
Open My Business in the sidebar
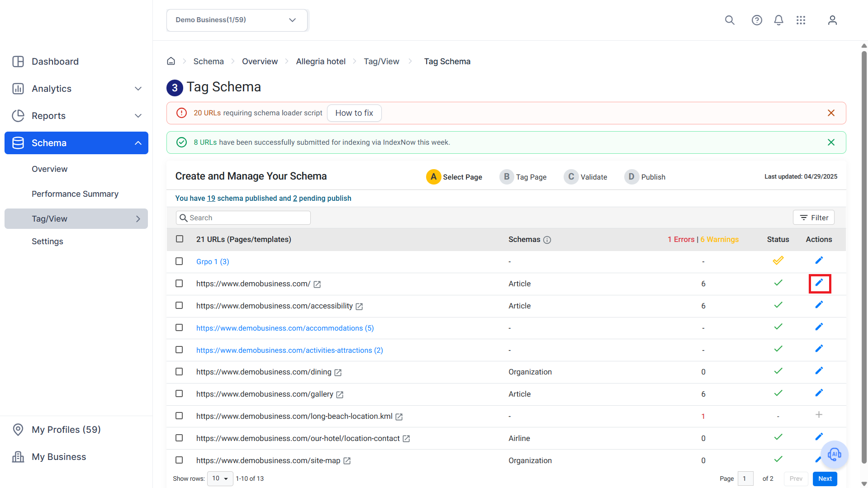click(x=59, y=457)
